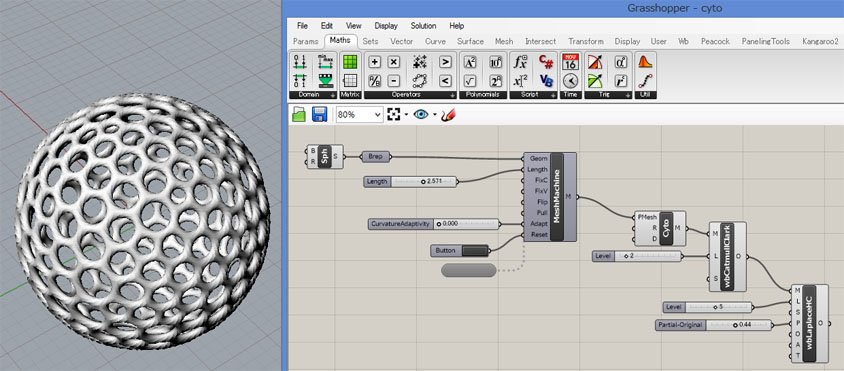Activate the red Sketch pen tool

[x=447, y=114]
